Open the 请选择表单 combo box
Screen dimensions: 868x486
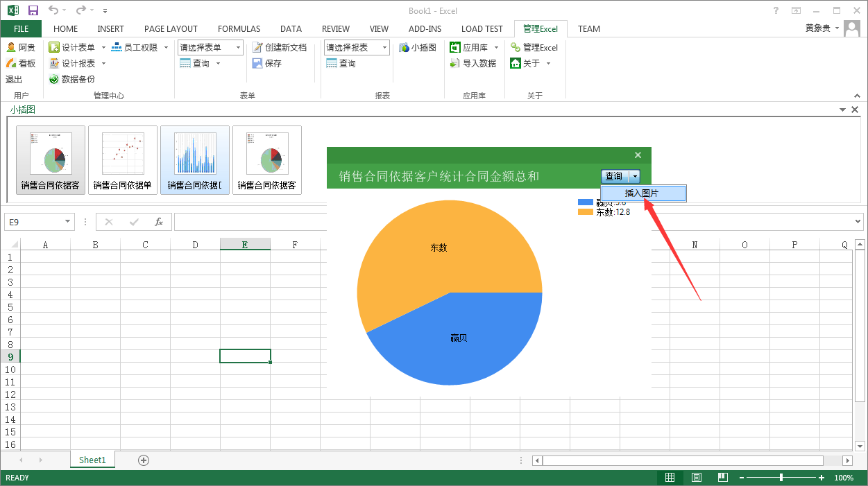coord(210,47)
